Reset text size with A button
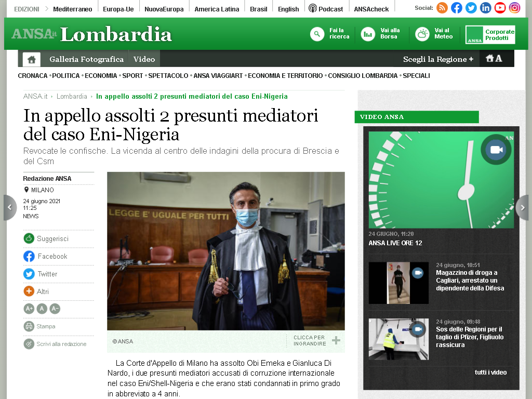 pos(42,309)
